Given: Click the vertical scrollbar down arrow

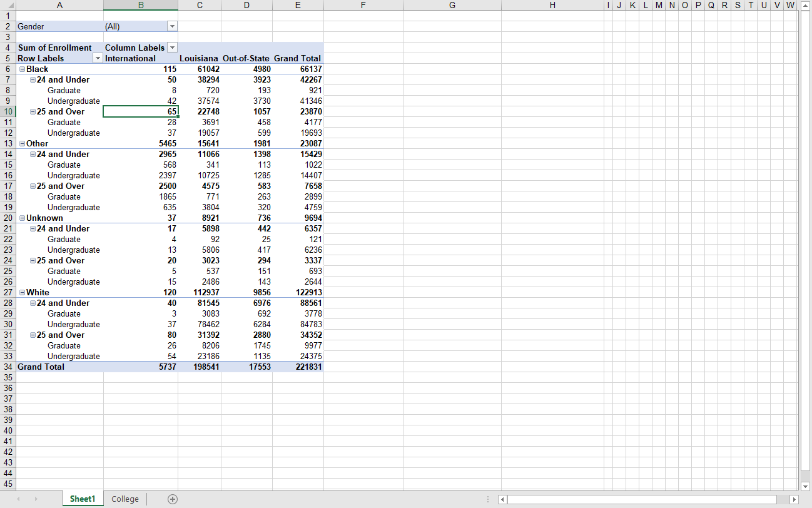Looking at the screenshot, I should click(805, 486).
